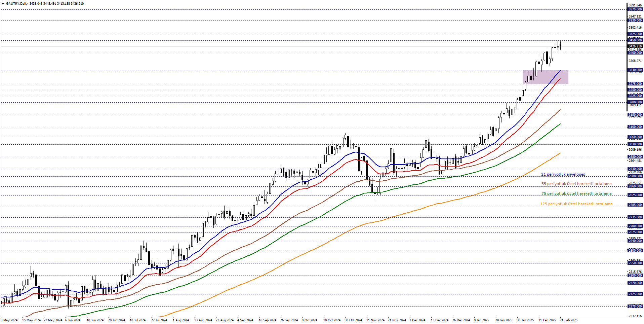The height and width of the screenshot is (324, 644).
Task: Select the 3275.000 horizontal line price label
Action: pyautogui.click(x=635, y=84)
